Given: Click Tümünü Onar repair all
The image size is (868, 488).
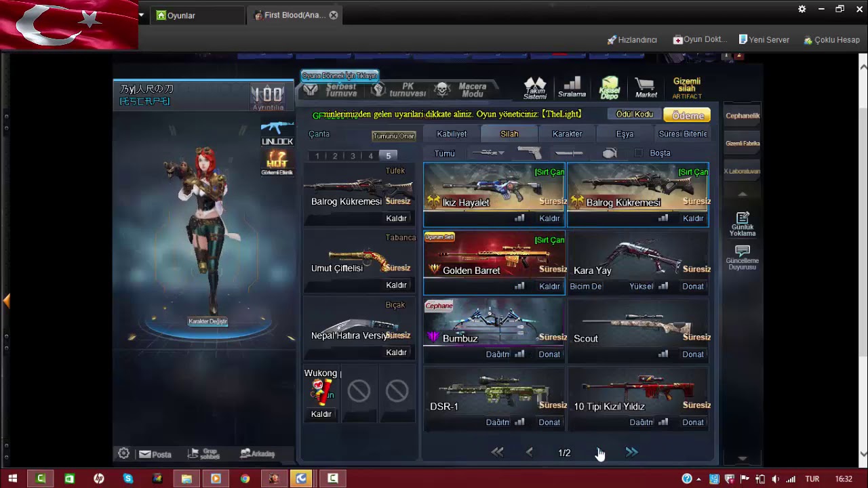Looking at the screenshot, I should 393,136.
